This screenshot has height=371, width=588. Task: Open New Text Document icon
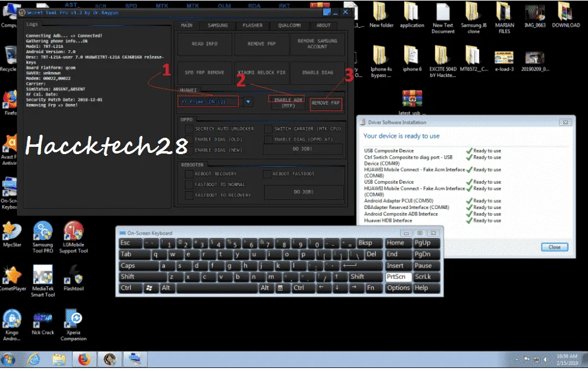pyautogui.click(x=443, y=18)
